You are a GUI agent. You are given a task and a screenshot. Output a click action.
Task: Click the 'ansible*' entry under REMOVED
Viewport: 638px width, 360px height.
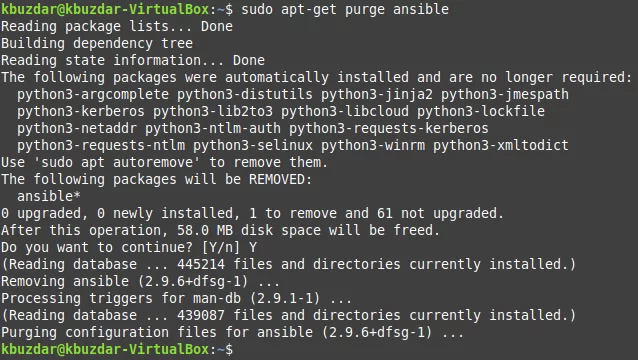coord(49,196)
